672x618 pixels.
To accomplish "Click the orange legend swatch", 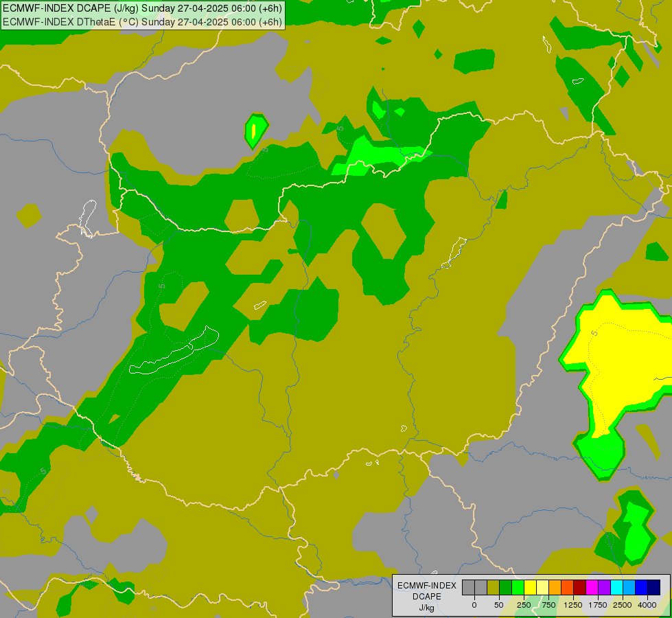I will (x=555, y=587).
